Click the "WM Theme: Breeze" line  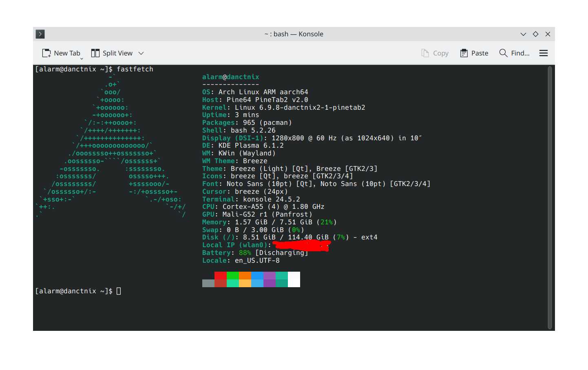tap(235, 161)
